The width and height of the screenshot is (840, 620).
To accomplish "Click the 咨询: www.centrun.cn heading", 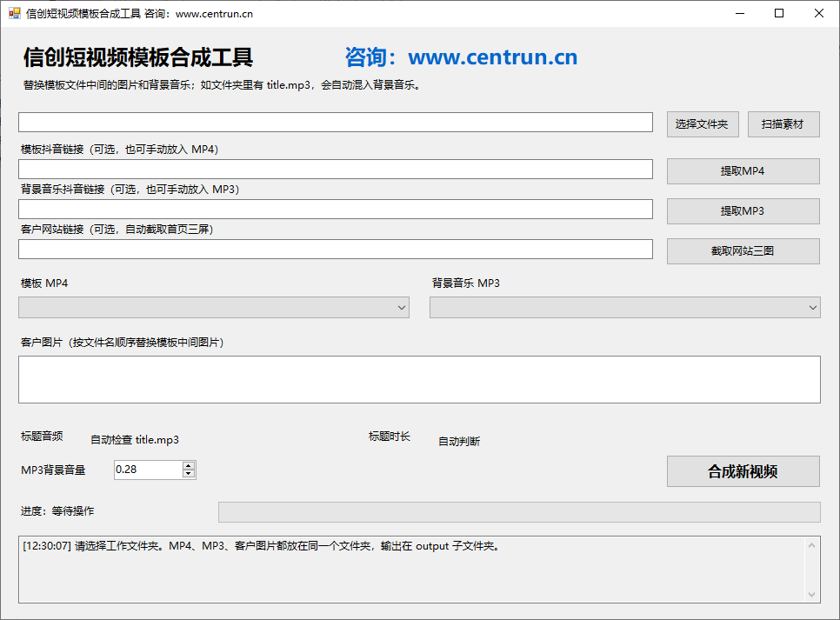I will pos(461,57).
